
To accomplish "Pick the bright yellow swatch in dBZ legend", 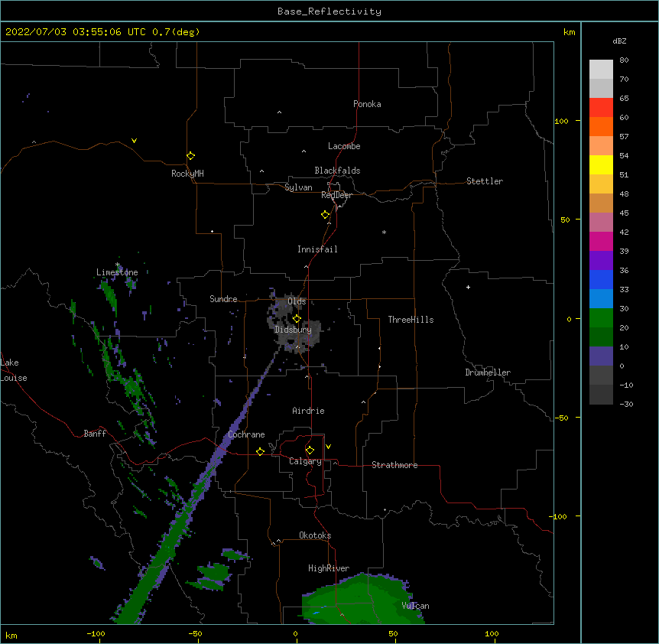I will (601, 164).
